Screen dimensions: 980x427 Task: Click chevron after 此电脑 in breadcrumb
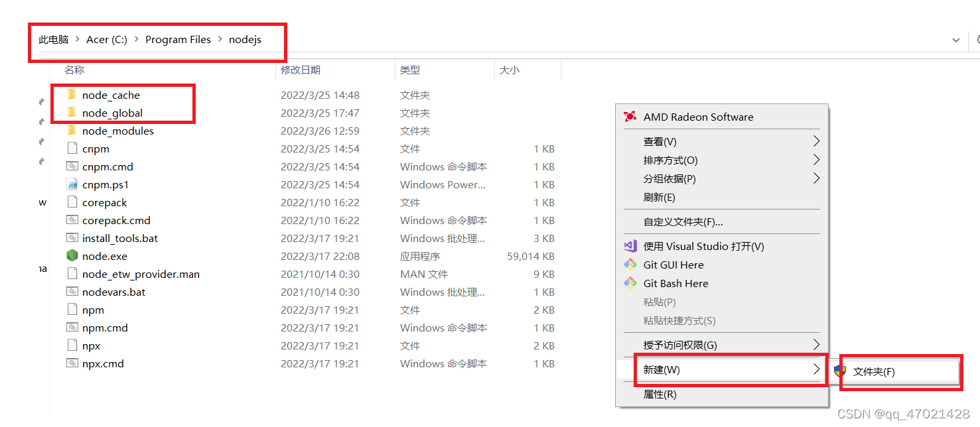pos(78,40)
